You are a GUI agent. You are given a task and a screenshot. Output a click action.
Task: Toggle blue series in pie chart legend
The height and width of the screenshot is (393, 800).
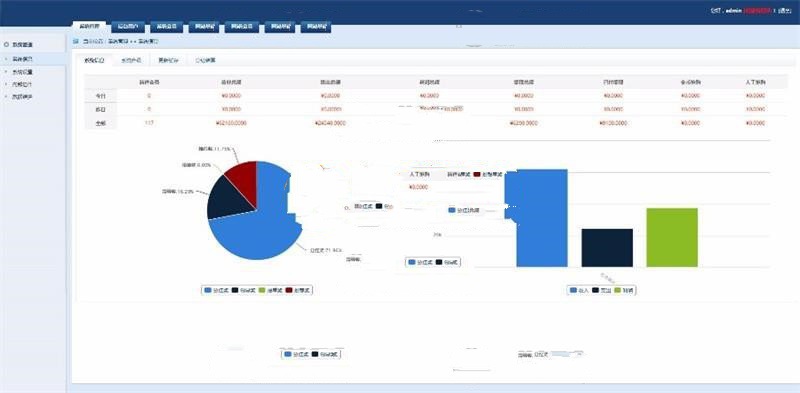point(216,290)
